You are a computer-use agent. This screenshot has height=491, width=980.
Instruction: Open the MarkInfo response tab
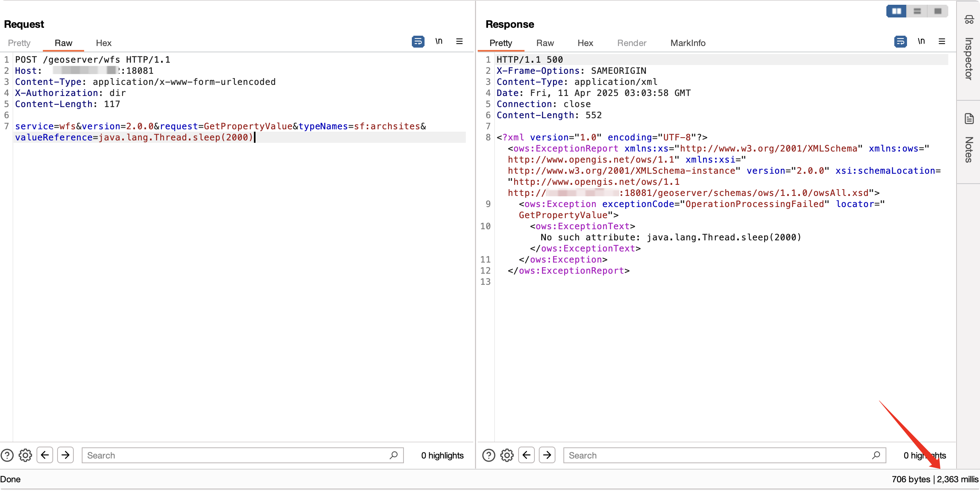688,43
